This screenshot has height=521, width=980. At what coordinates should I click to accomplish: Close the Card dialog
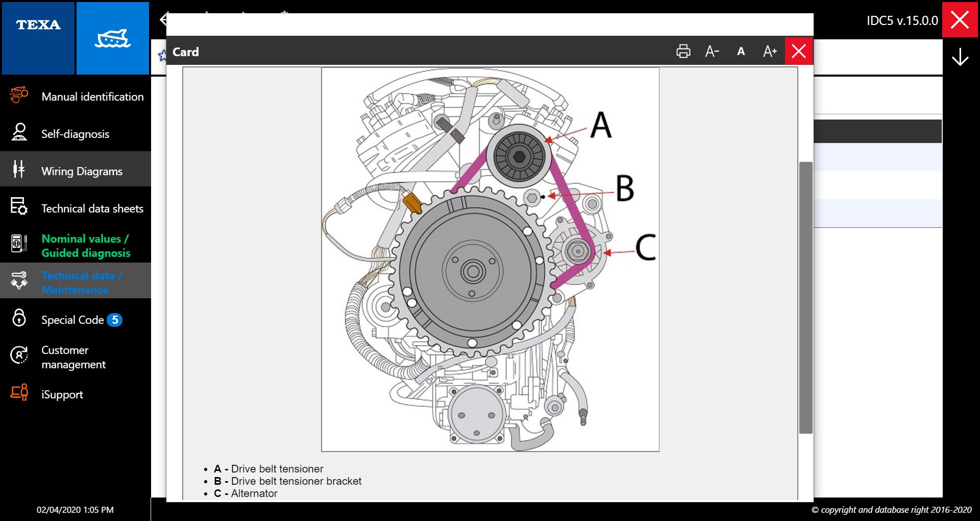click(799, 52)
